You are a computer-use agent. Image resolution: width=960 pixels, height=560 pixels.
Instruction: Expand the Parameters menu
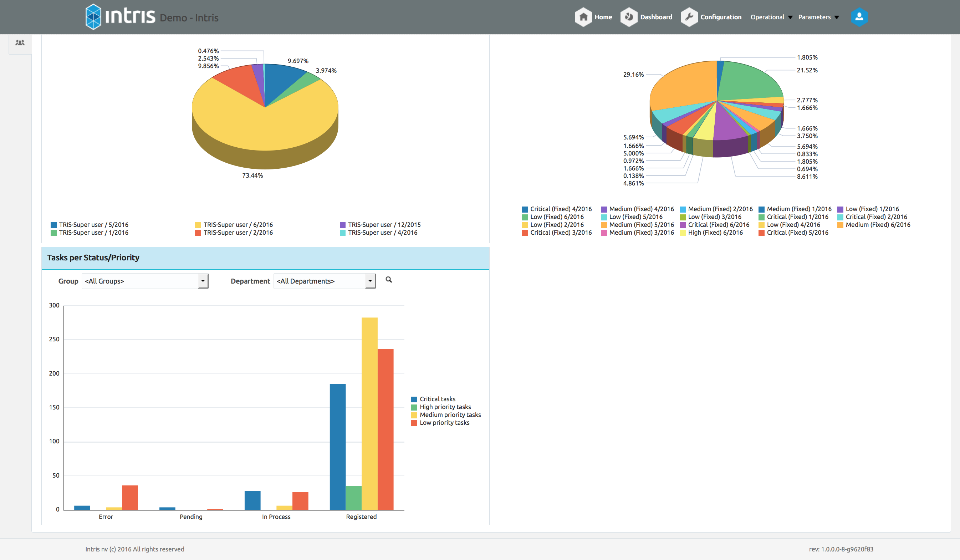(818, 17)
